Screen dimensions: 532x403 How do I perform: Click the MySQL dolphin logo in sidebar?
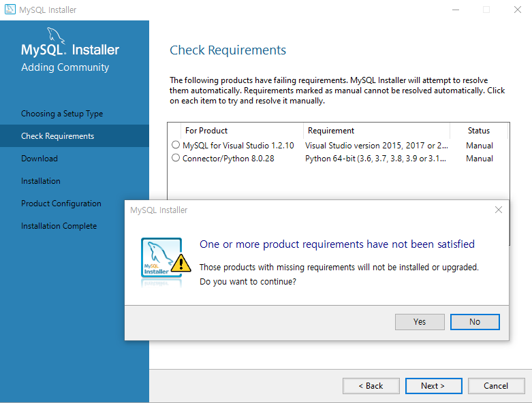pyautogui.click(x=55, y=35)
